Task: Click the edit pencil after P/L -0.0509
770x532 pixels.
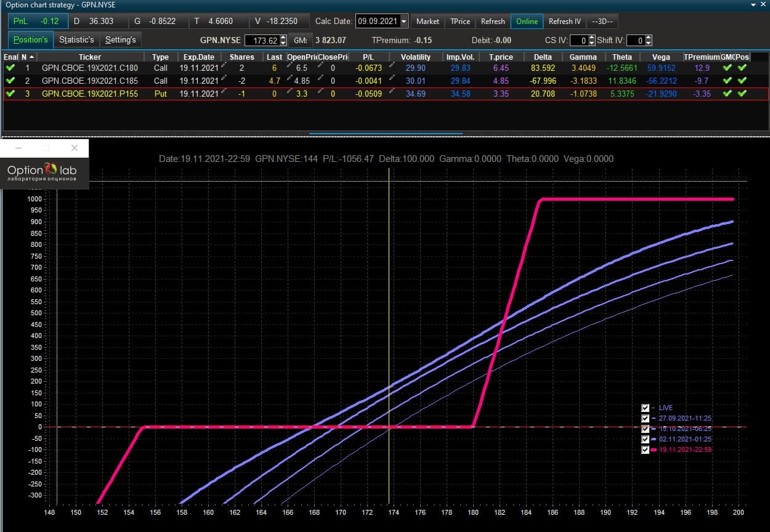Action: (x=392, y=92)
